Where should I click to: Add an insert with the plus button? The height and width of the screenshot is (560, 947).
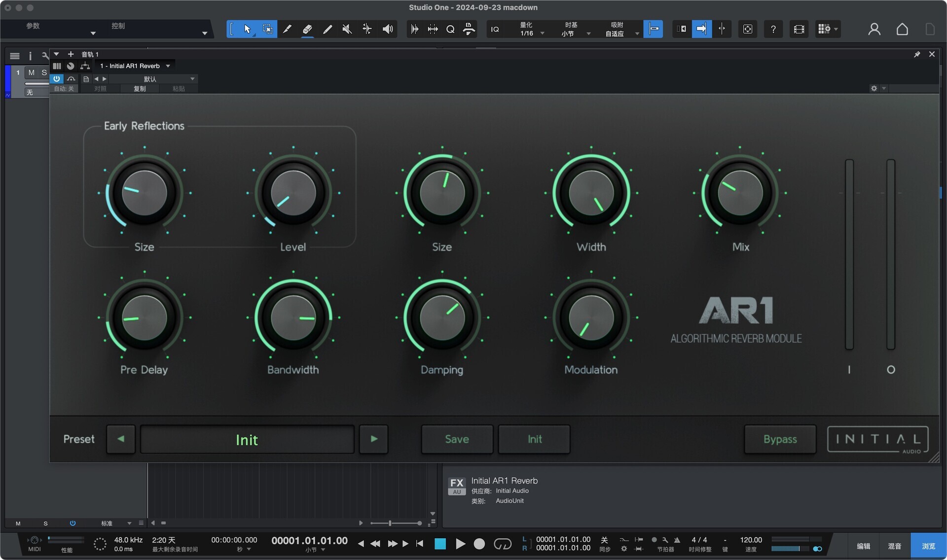point(71,54)
